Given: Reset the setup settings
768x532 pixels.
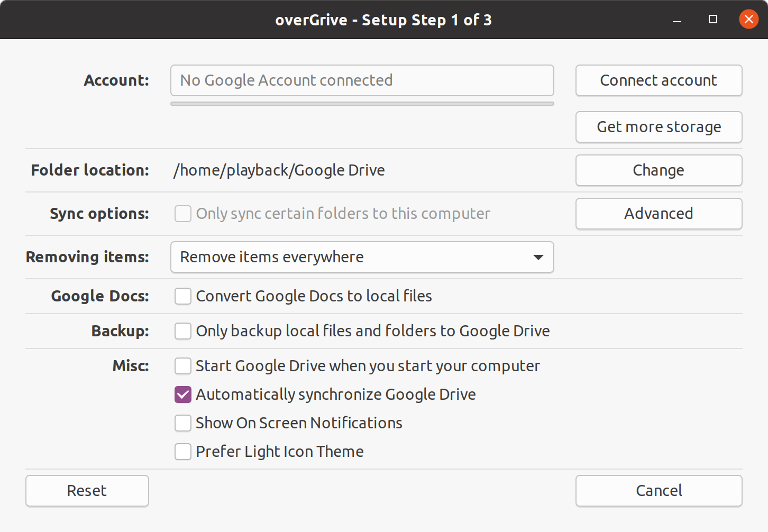Looking at the screenshot, I should point(87,491).
